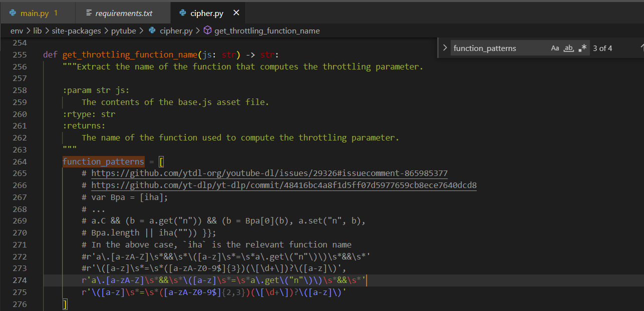Click get_throttling_function_name in the def line

coord(130,54)
